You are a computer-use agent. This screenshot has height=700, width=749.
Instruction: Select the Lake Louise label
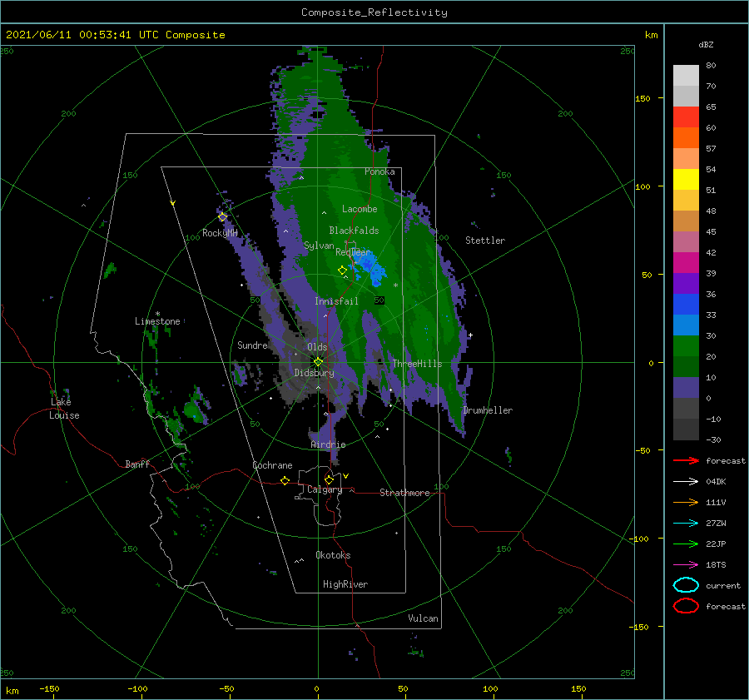pyautogui.click(x=64, y=409)
